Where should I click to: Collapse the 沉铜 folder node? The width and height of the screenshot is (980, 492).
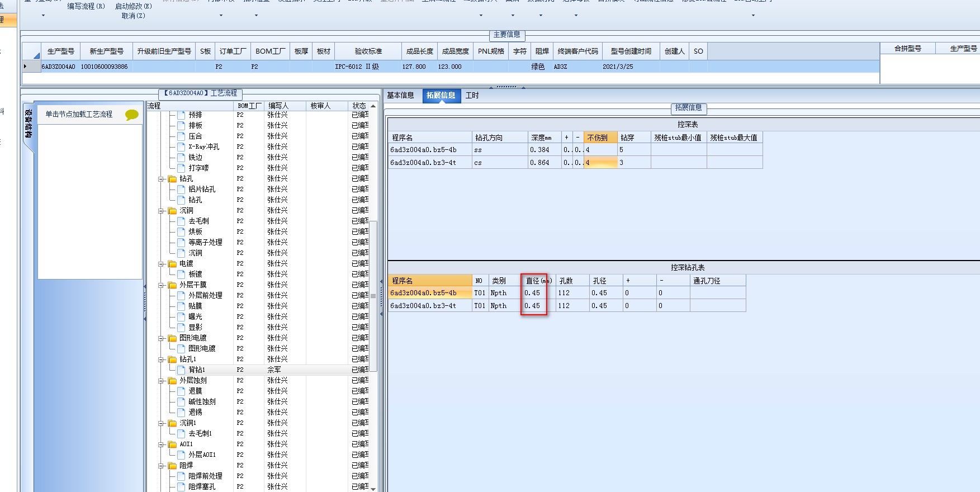[x=162, y=211]
